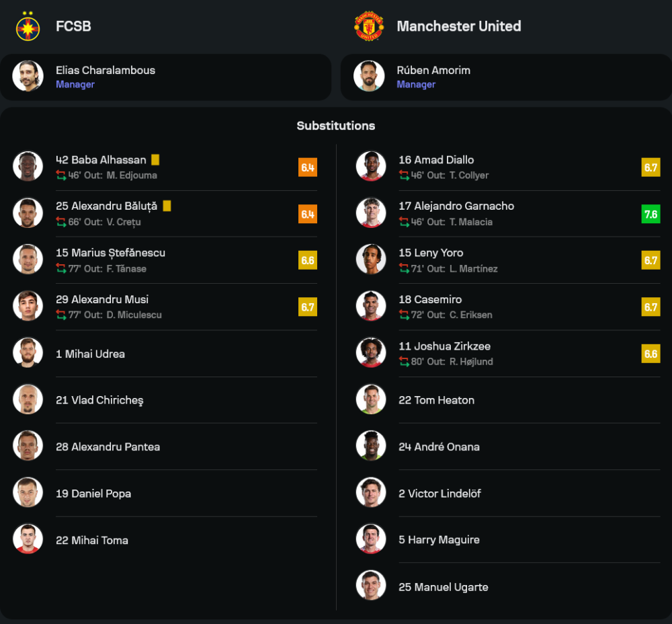
Task: Click substitution arrows icon beside Amad Diallo
Action: pos(404,175)
